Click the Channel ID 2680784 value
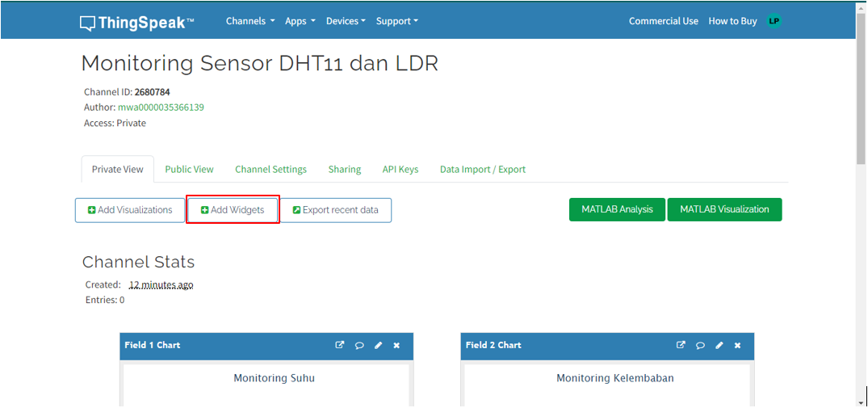 point(153,92)
